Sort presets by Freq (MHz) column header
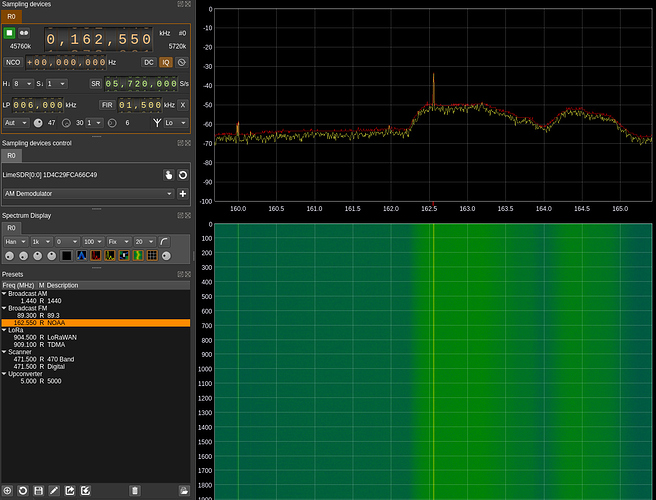The height and width of the screenshot is (500, 656). (x=19, y=285)
